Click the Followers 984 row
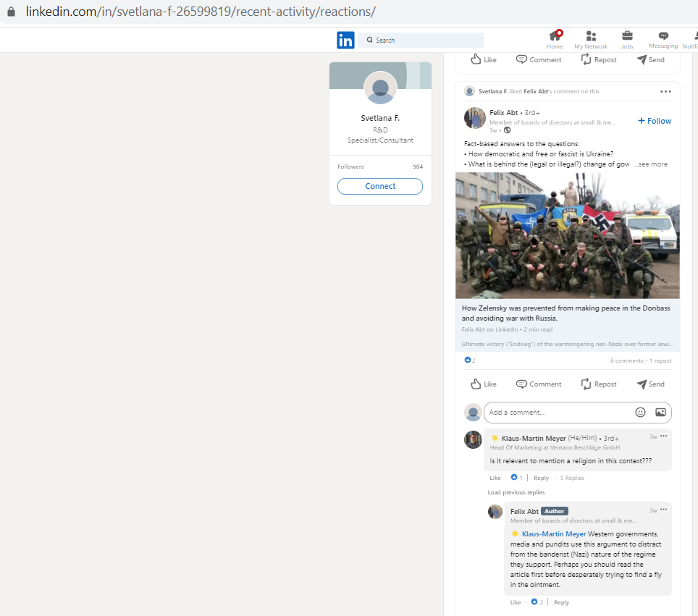The width and height of the screenshot is (698, 616). click(379, 166)
